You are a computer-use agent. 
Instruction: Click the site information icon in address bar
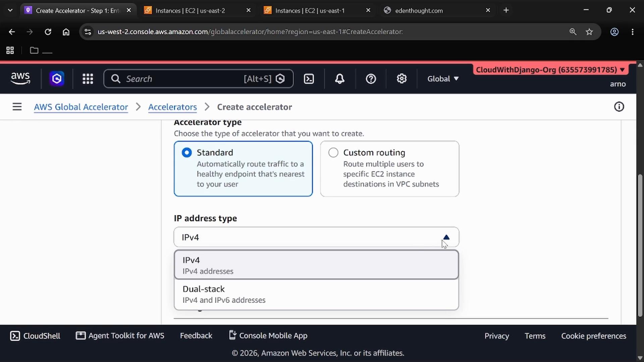[88, 32]
